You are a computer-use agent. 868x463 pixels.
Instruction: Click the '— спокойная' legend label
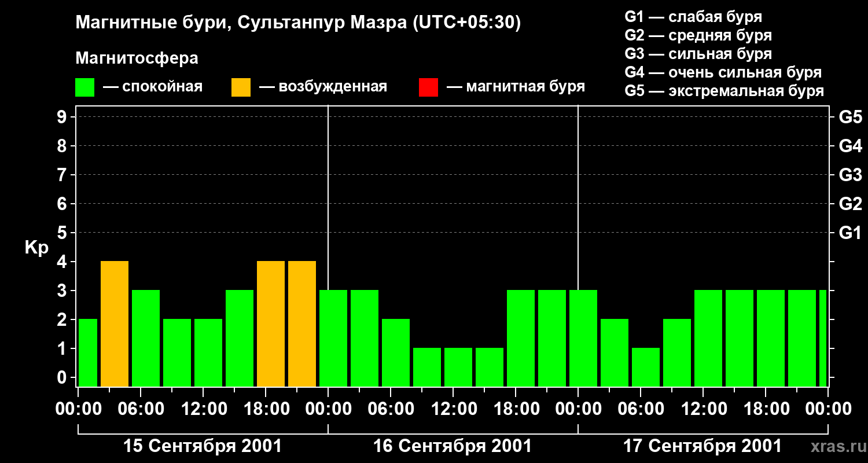click(x=153, y=87)
